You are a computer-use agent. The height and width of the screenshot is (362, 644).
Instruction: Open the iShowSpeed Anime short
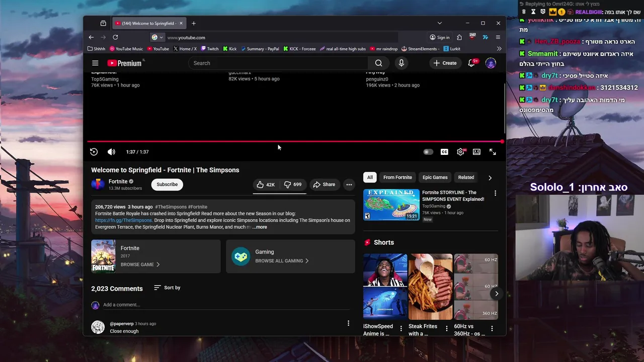tap(385, 287)
